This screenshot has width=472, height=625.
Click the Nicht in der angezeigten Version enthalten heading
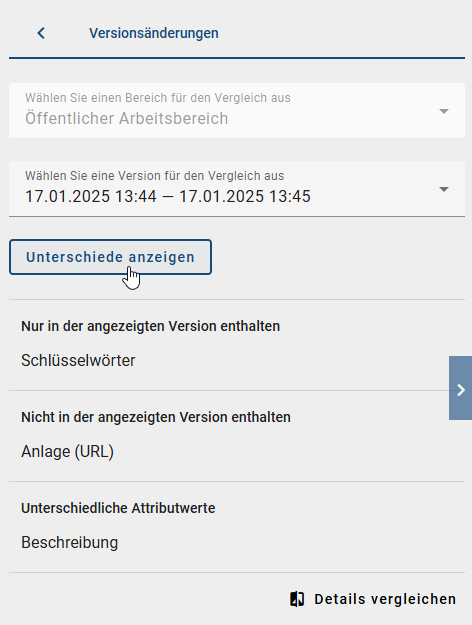pos(156,417)
